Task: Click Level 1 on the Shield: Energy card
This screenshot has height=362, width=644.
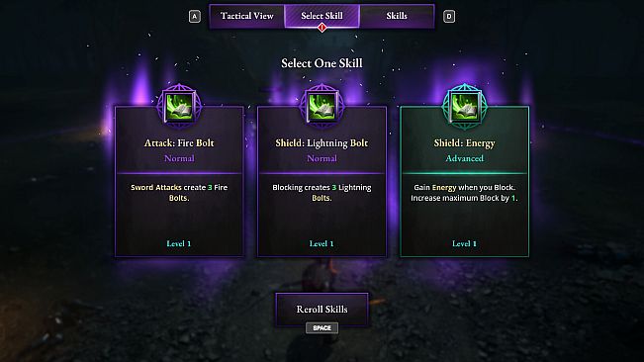Action: click(465, 243)
